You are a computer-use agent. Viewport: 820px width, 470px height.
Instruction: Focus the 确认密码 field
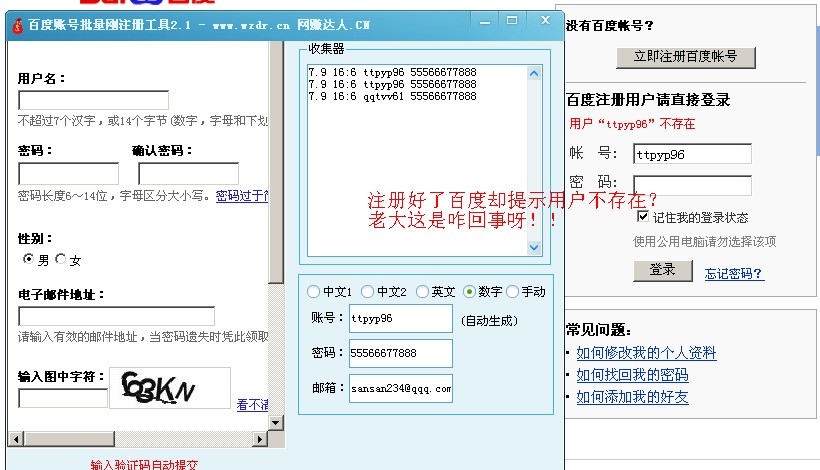188,173
